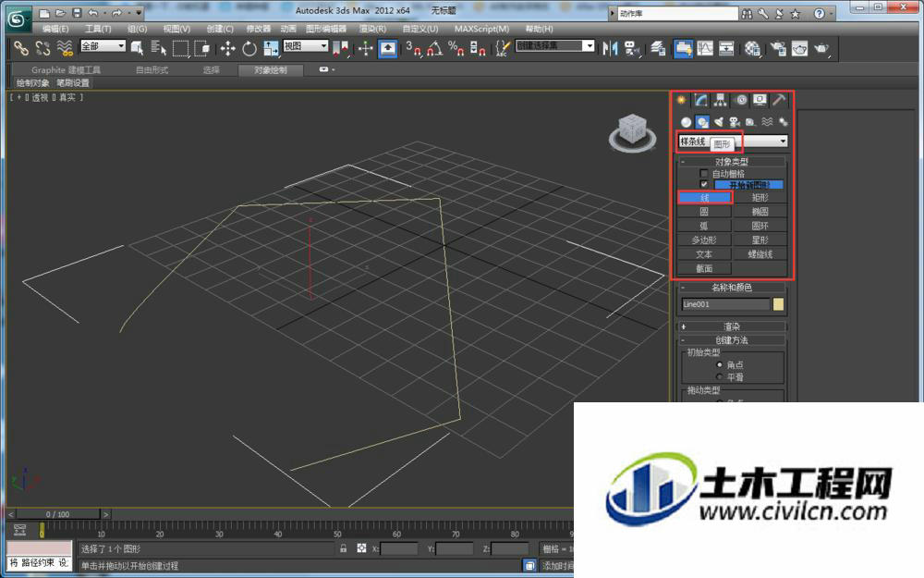Click the Save File floppy icon
Viewport: 924px width, 578px height.
pos(77,12)
